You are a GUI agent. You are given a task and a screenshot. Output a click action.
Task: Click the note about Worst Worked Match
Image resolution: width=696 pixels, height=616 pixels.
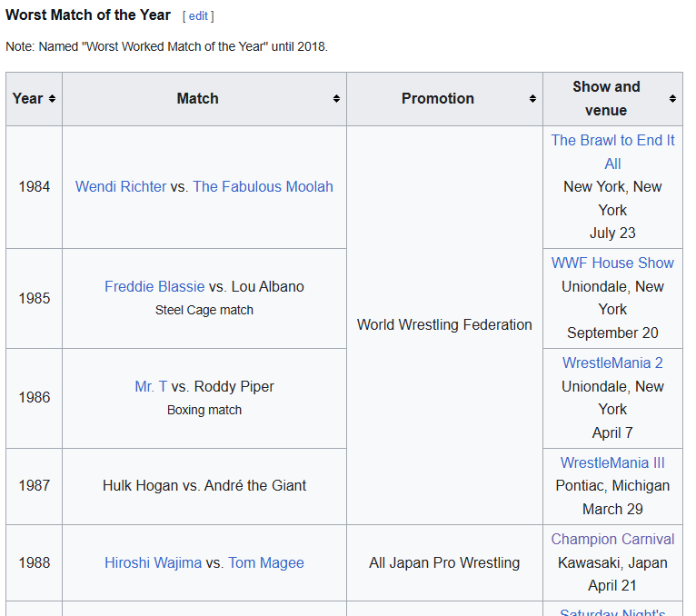pos(166,46)
